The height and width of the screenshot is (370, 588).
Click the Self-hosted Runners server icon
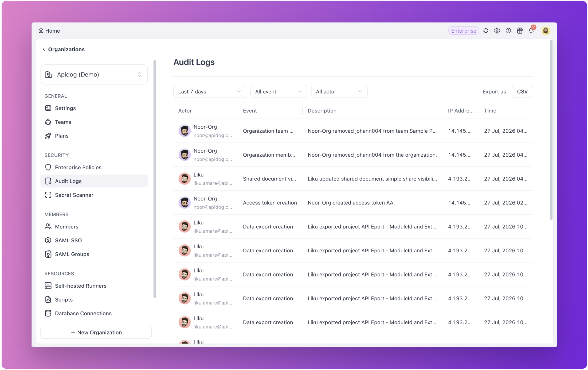click(x=48, y=286)
